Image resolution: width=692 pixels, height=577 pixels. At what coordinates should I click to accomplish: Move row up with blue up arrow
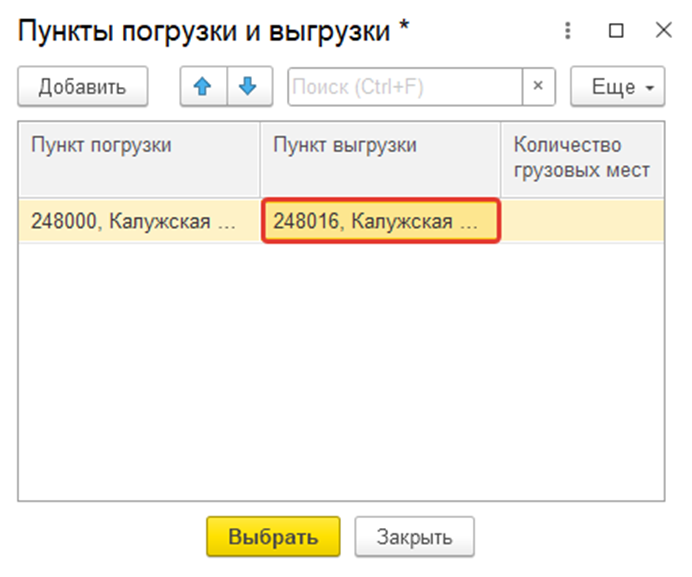click(203, 87)
